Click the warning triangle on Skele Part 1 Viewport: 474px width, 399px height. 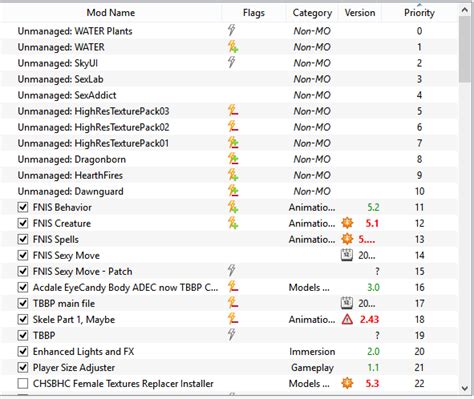click(x=347, y=319)
